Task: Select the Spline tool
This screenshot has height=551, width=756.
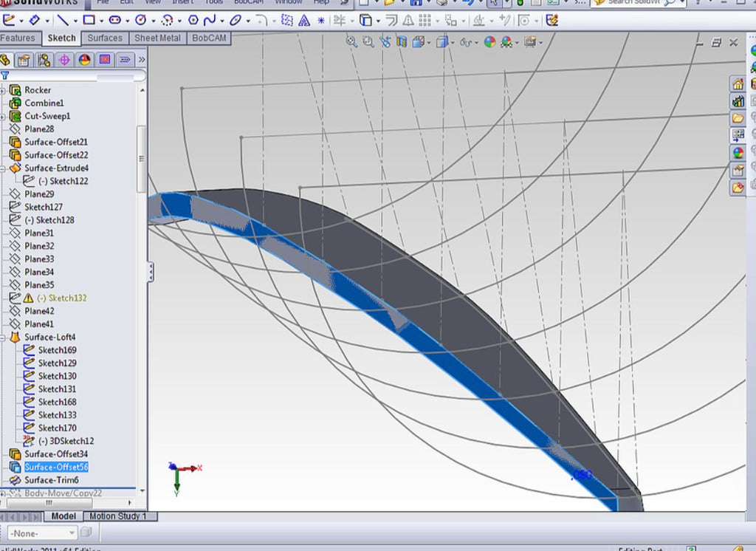Action: pos(209,21)
